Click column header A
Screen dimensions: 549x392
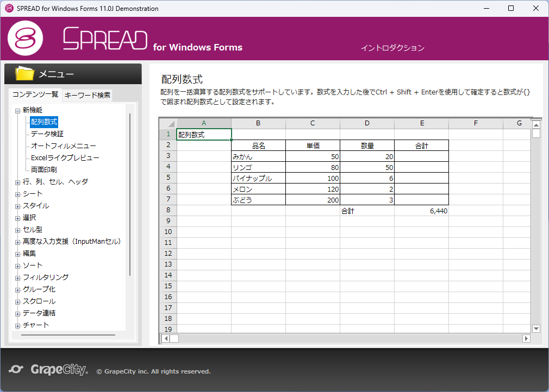204,123
